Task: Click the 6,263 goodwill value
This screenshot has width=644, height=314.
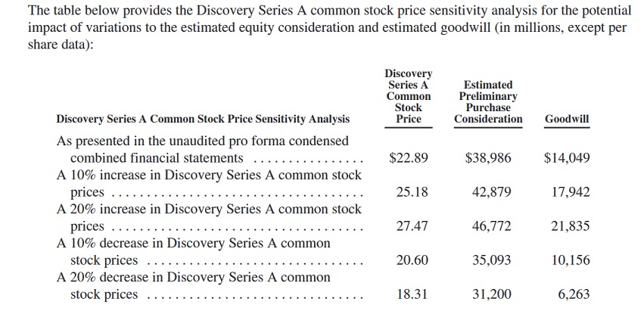Action: pyautogui.click(x=574, y=294)
